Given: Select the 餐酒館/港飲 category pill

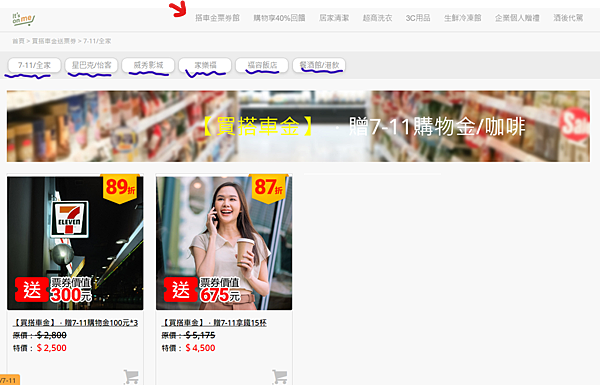Looking at the screenshot, I should point(319,65).
